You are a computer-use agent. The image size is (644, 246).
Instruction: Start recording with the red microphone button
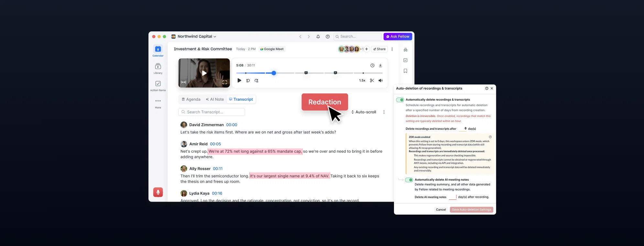point(158,192)
